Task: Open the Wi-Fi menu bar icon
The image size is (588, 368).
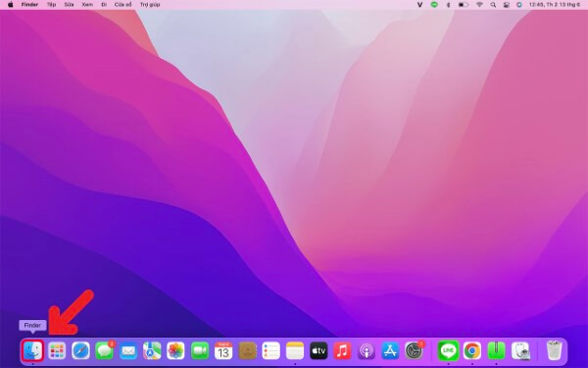Action: 479,5
